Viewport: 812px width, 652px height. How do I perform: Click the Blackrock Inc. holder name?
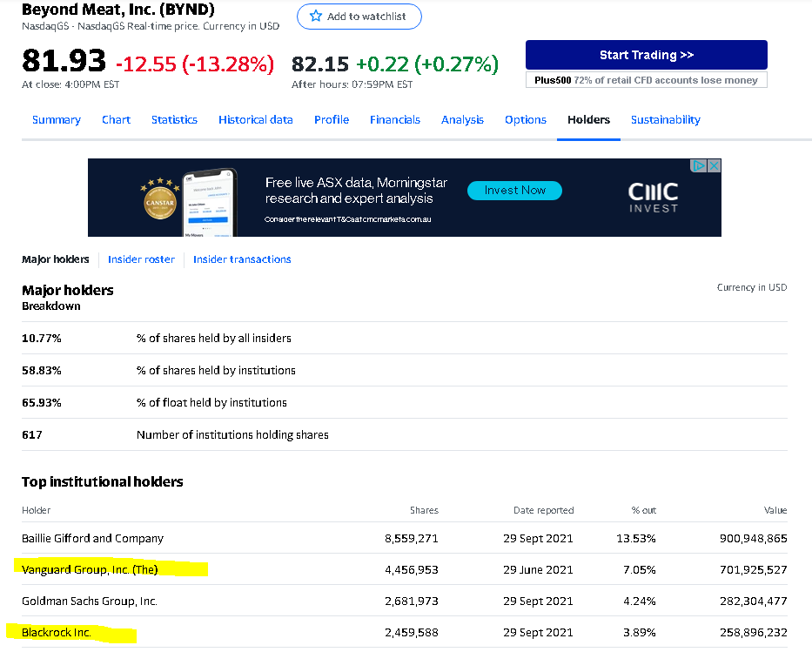tap(57, 632)
